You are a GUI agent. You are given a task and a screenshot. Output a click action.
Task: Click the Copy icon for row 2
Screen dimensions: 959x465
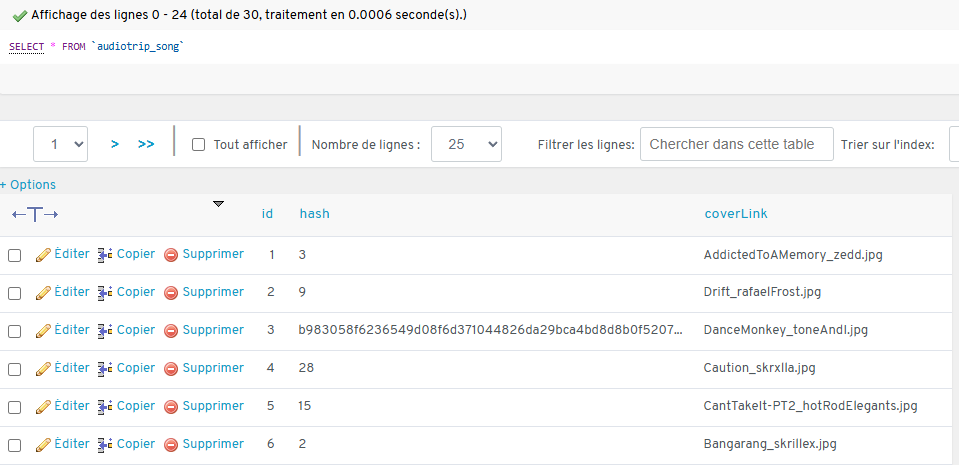pyautogui.click(x=105, y=293)
